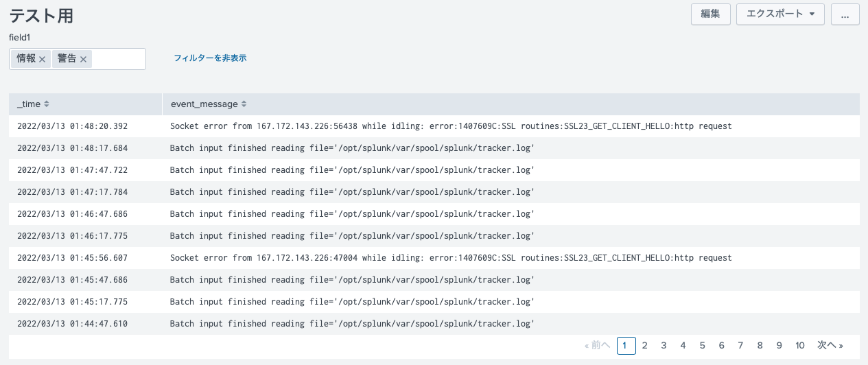The image size is (868, 365).
Task: Click フィルターを非表示 link
Action: point(210,58)
